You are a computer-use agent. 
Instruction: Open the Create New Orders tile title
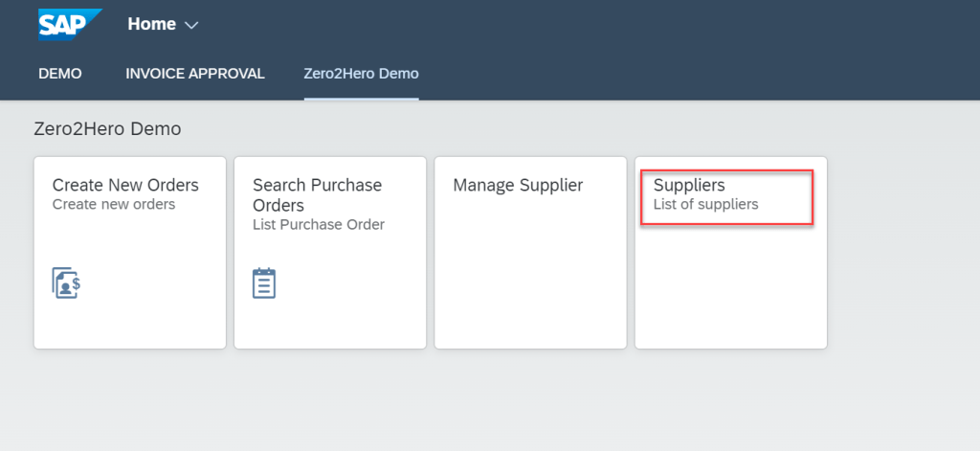coord(125,185)
